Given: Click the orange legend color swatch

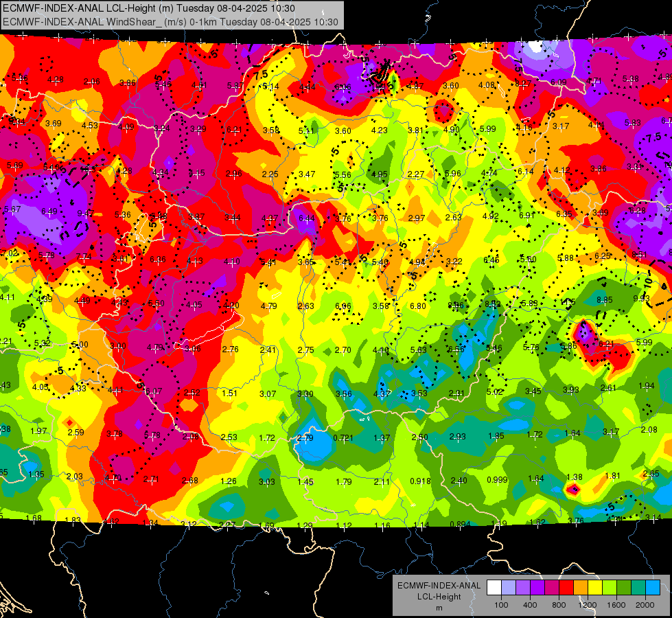Looking at the screenshot, I should tap(581, 588).
